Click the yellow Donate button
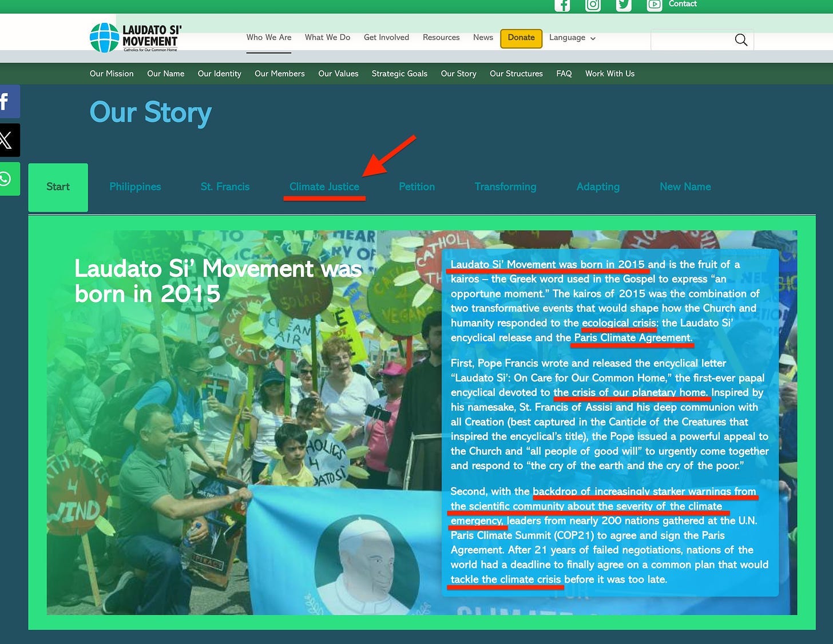This screenshot has width=833, height=644. pyautogui.click(x=521, y=38)
